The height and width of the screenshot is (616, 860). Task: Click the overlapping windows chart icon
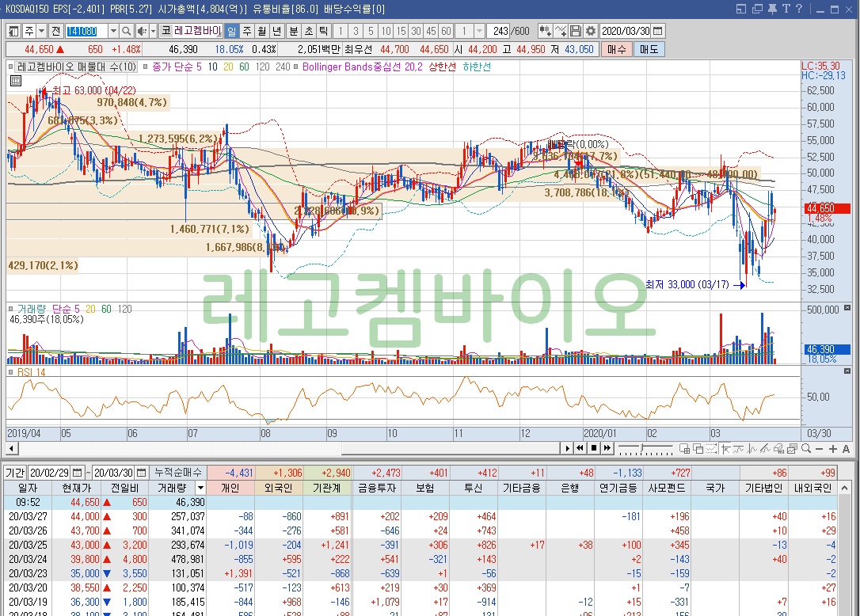pyautogui.click(x=698, y=448)
